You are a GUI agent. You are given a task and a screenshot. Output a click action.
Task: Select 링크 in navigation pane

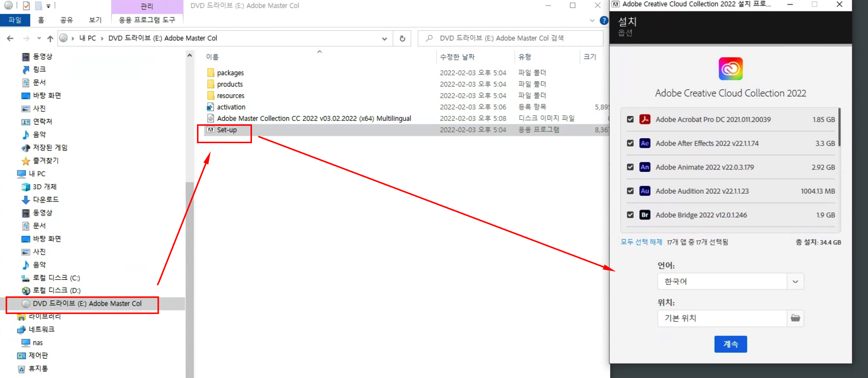[39, 69]
